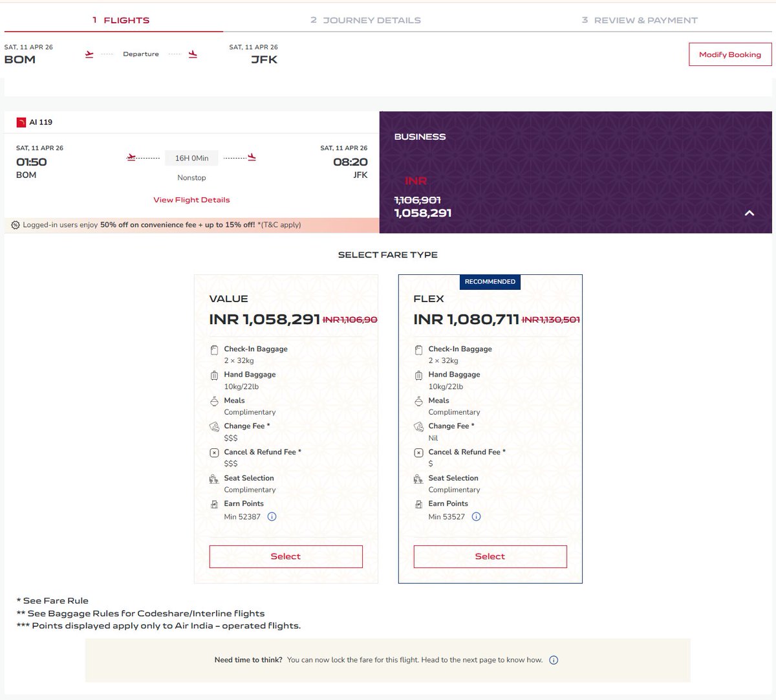The height and width of the screenshot is (700, 776).
Task: Click the VALUE fare heading
Action: pos(229,299)
